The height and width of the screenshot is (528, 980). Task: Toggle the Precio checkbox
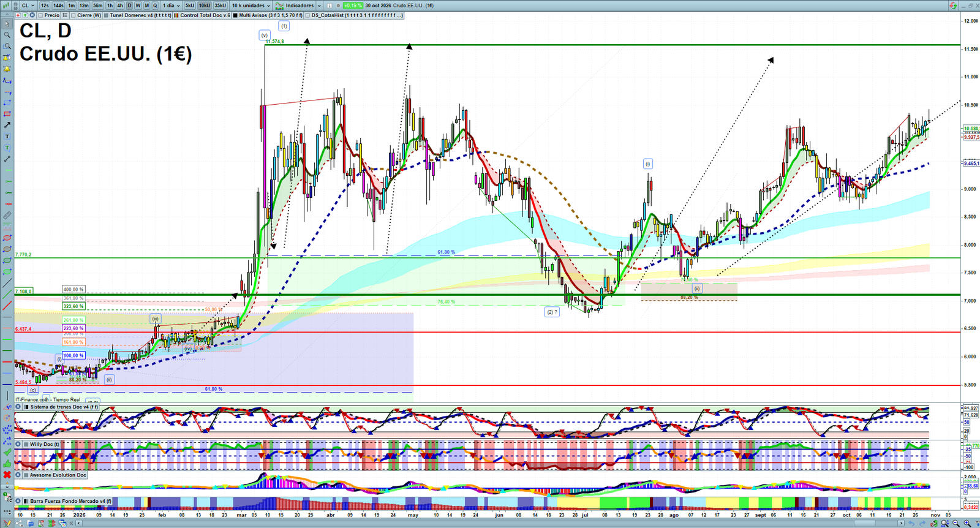[40, 15]
